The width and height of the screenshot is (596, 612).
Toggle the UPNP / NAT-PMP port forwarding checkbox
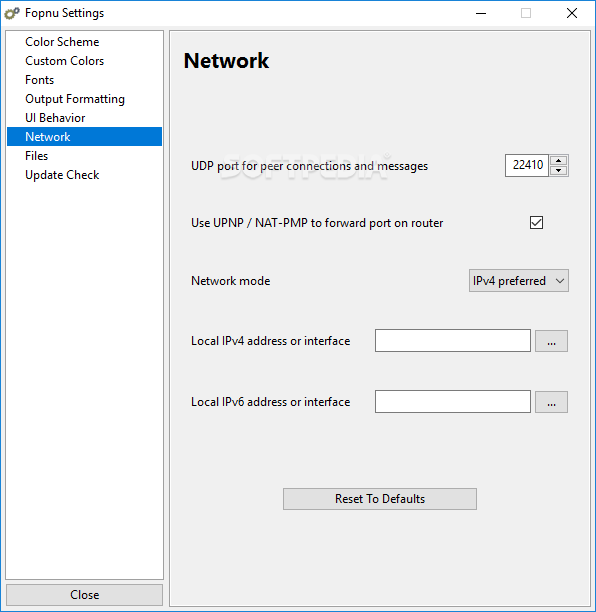(536, 223)
